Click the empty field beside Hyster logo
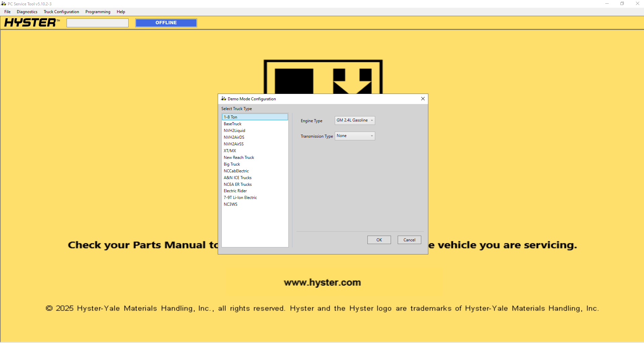This screenshot has height=343, width=644. click(x=98, y=23)
